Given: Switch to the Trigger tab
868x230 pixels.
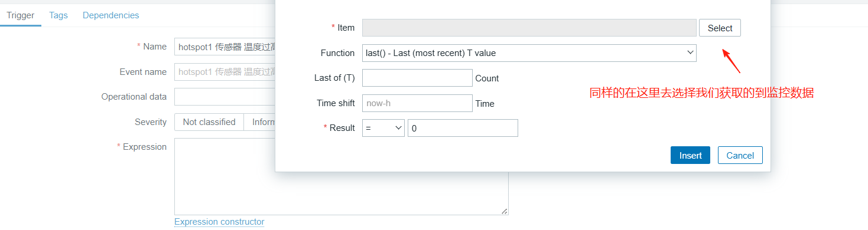Looking at the screenshot, I should pos(21,15).
